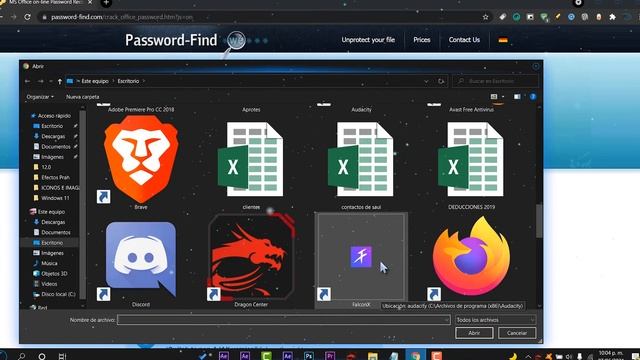This screenshot has width=640, height=360.
Task: Switch language with the German flag
Action: 503,40
